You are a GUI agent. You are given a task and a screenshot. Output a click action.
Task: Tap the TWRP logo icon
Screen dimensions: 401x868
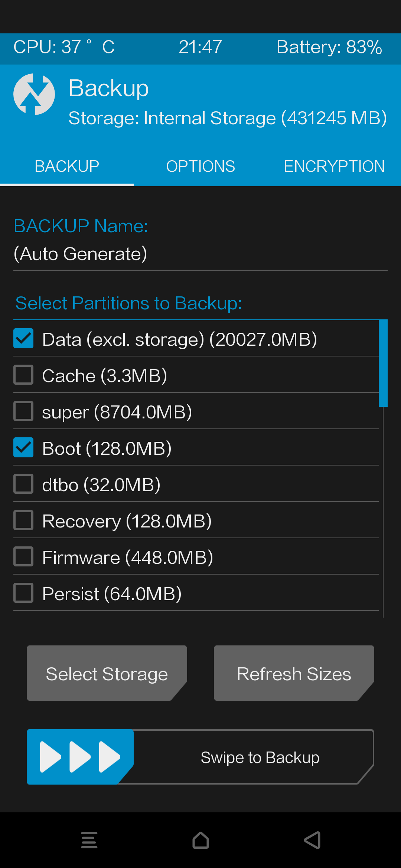[x=34, y=94]
